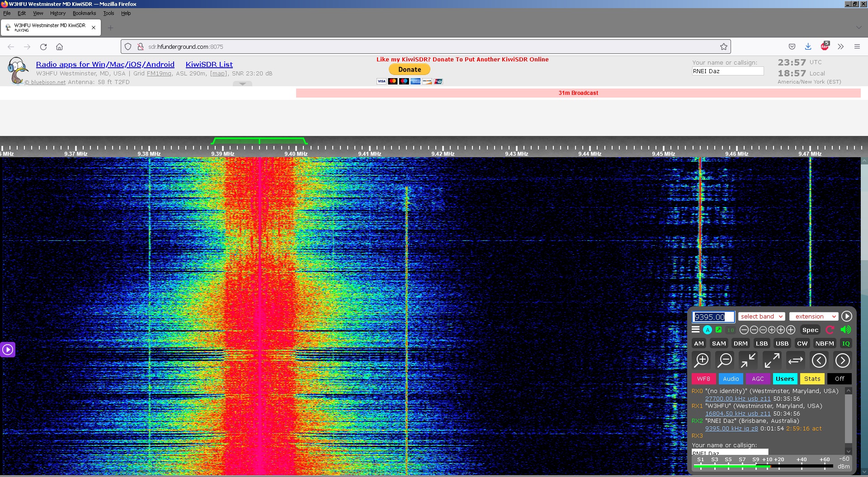This screenshot has height=477, width=868.
Task: Click the S-meter signal strength bar
Action: 764,465
